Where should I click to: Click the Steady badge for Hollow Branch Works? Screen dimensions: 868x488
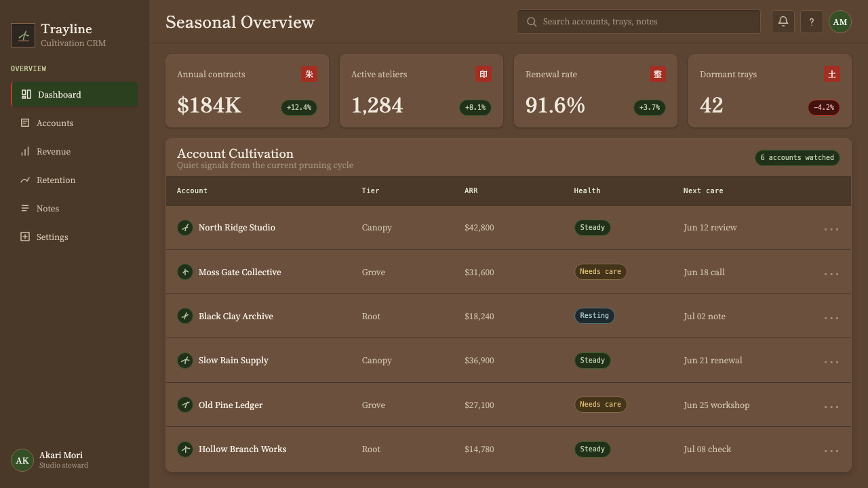pyautogui.click(x=593, y=449)
